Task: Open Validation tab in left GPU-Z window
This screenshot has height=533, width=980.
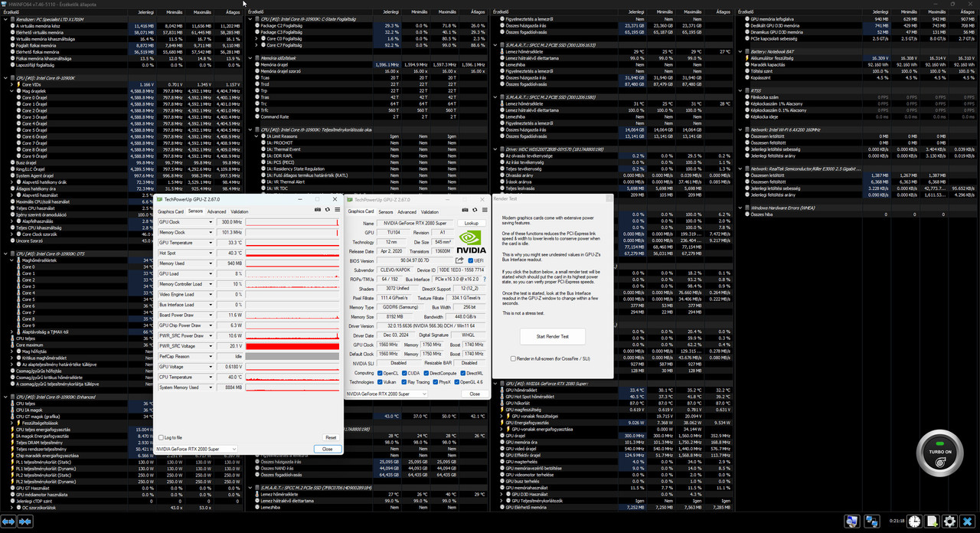Action: click(240, 211)
